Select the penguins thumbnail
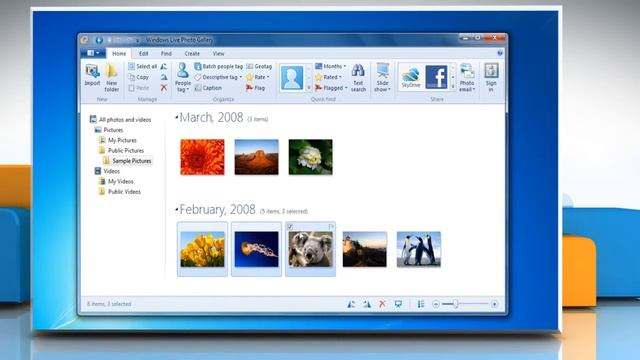Screen dimensions: 640x360 coord(419,249)
